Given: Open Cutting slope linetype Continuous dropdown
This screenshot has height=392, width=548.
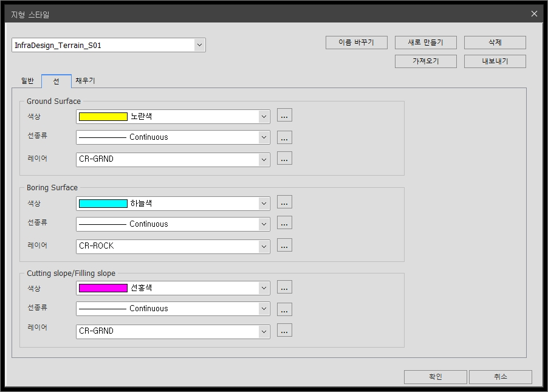Looking at the screenshot, I should coord(173,308).
